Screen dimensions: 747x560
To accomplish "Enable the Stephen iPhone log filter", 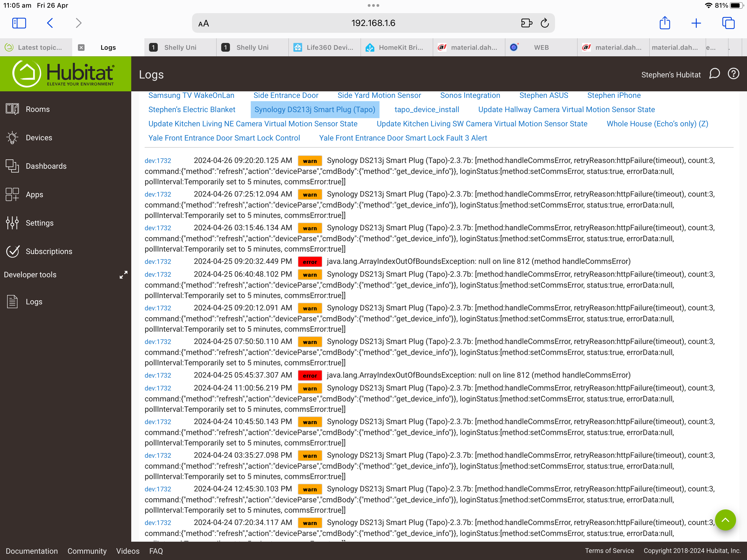I will pyautogui.click(x=614, y=95).
